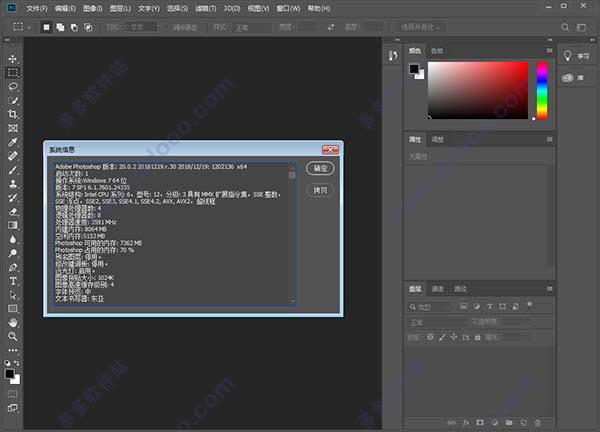Toggle Quick Mask mode

pos(12,394)
